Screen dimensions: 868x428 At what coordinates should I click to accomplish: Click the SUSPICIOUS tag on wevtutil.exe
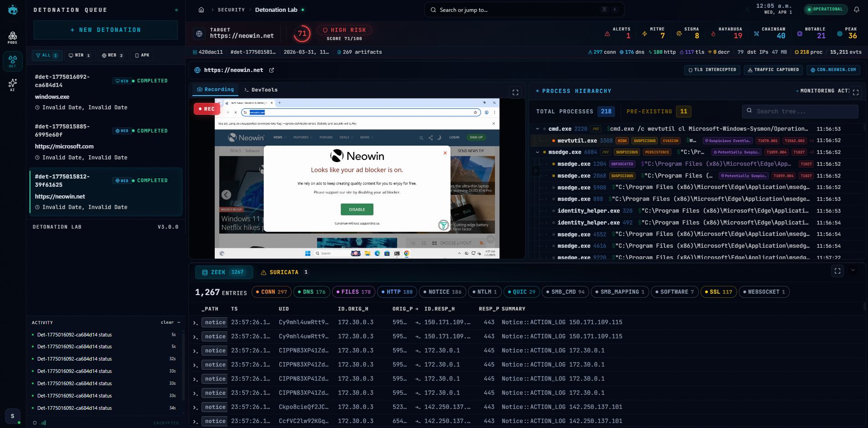[x=645, y=141]
